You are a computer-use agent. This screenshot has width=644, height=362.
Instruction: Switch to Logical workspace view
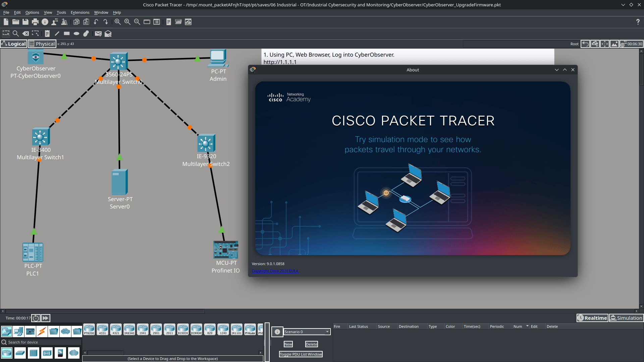point(14,44)
